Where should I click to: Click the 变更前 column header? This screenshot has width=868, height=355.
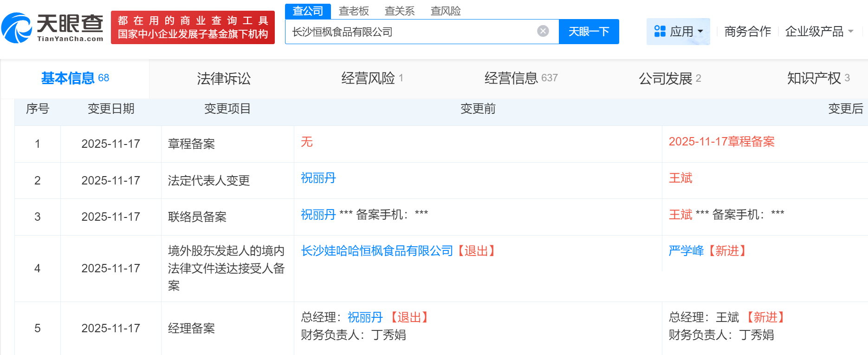[x=478, y=109]
